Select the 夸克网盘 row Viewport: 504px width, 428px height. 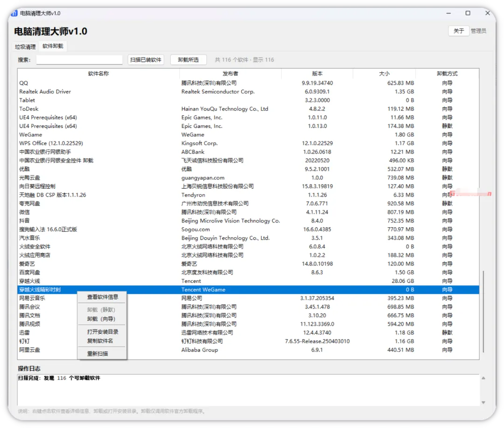(248, 203)
